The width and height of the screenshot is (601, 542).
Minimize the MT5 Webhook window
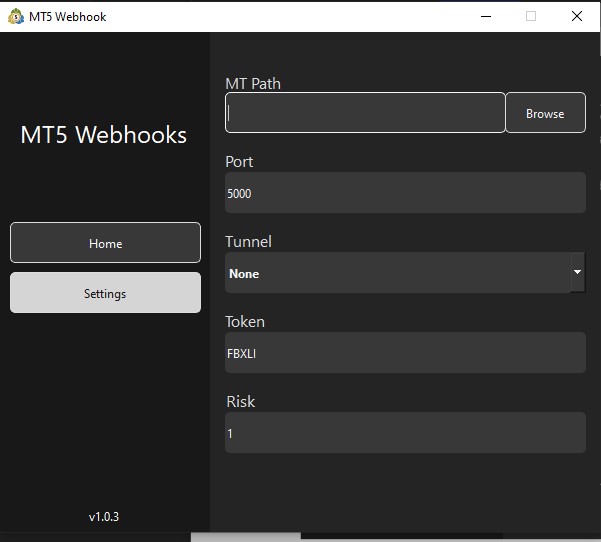[x=486, y=16]
